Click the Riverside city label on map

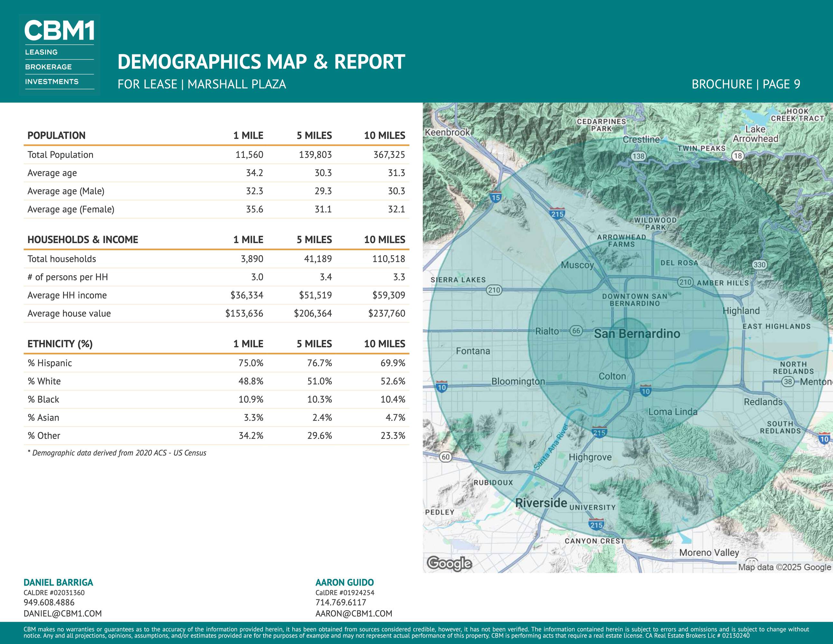tap(541, 503)
